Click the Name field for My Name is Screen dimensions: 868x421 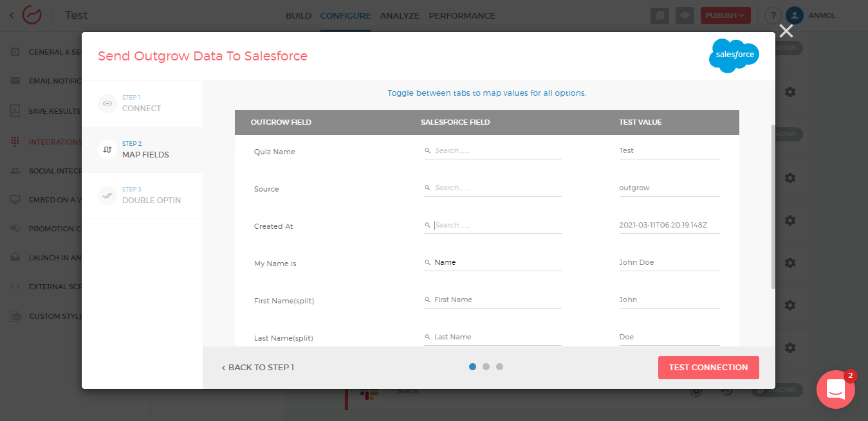pyautogui.click(x=493, y=263)
